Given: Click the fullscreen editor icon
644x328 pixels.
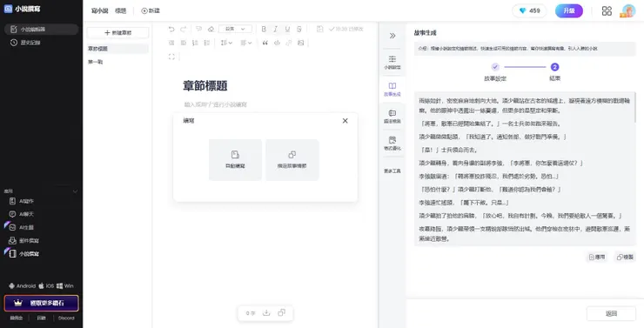Looking at the screenshot, I should click(171, 57).
